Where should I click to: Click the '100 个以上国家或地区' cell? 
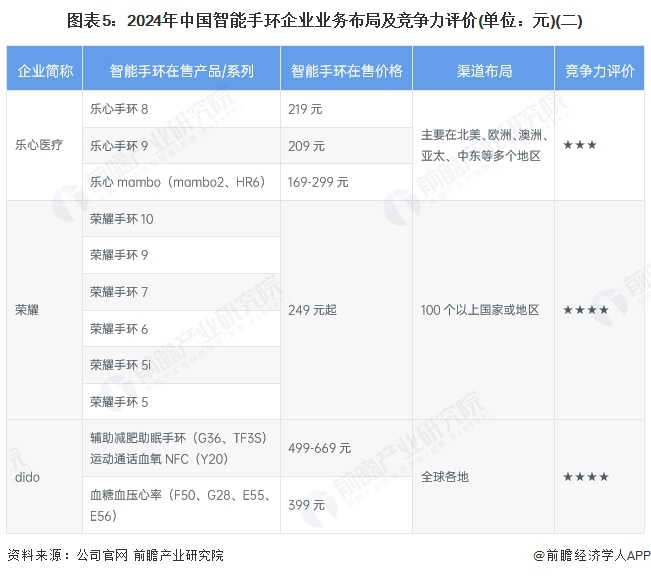484,310
